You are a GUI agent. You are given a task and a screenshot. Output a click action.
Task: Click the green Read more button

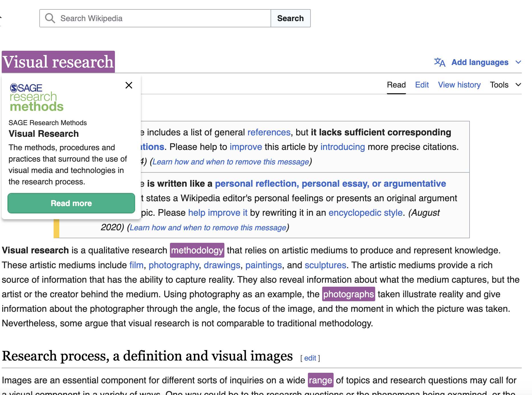pyautogui.click(x=71, y=203)
